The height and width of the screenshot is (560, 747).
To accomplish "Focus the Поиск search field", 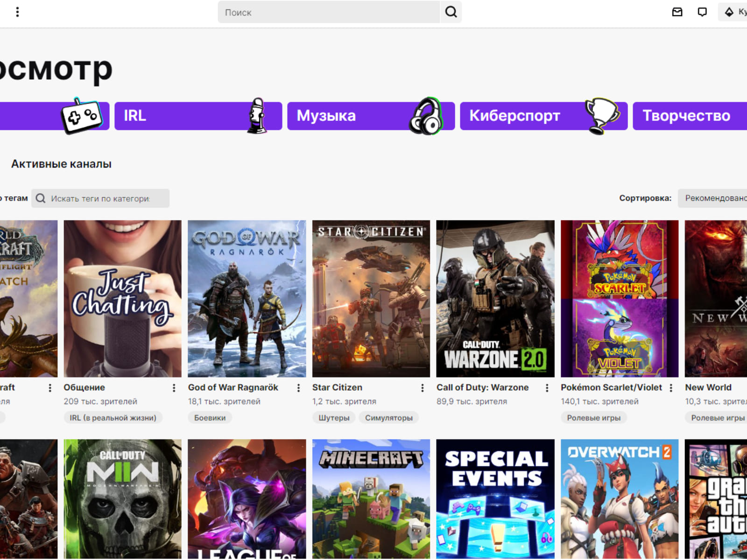I will (x=329, y=12).
